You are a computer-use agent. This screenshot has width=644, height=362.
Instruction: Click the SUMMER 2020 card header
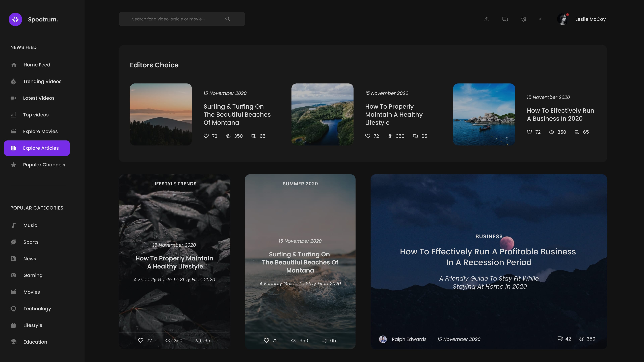click(x=300, y=184)
